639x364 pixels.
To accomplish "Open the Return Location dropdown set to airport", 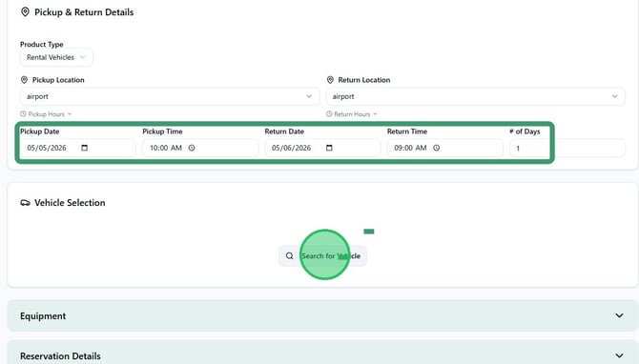I will tap(475, 96).
